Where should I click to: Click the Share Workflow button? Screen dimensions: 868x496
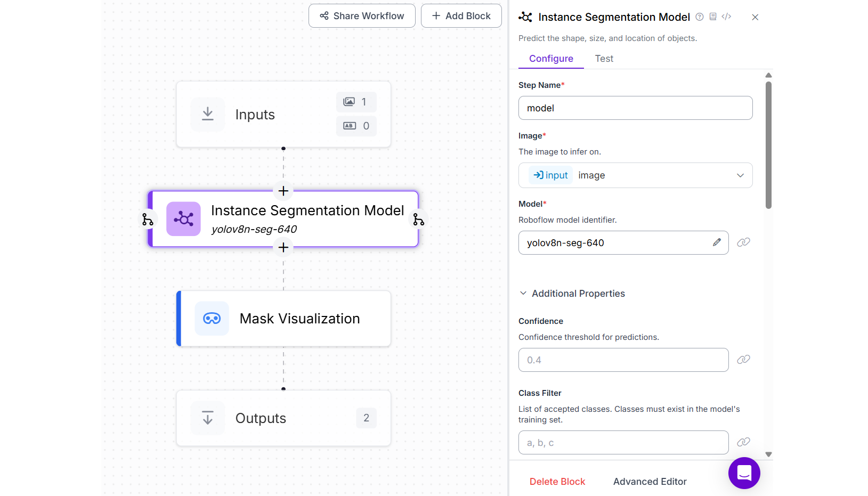[362, 15]
